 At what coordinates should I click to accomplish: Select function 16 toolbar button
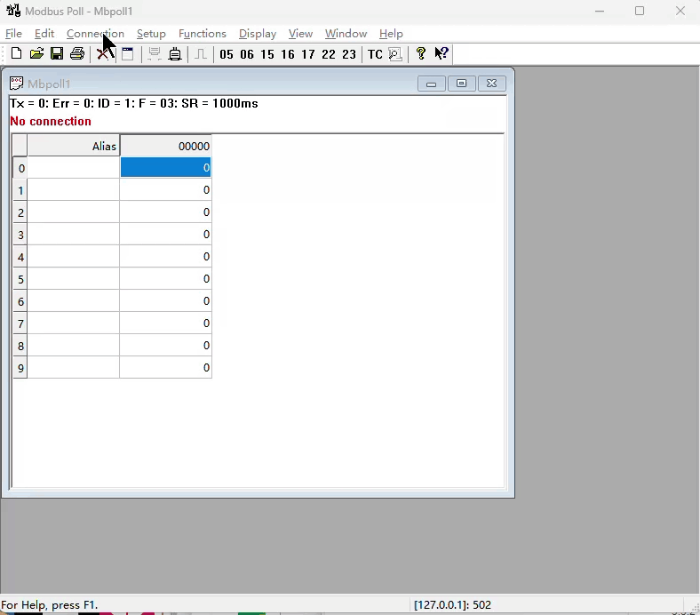tap(288, 54)
